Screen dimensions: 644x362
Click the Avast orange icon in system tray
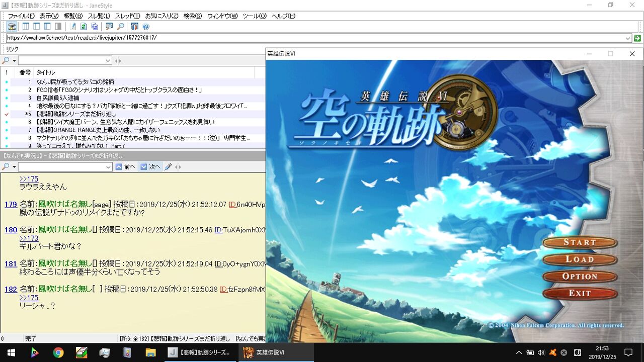[553, 352]
